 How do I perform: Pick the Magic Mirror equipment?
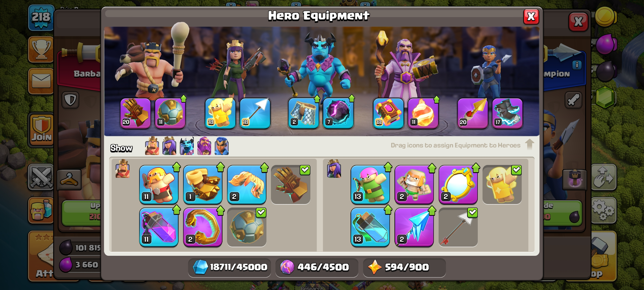point(458,184)
